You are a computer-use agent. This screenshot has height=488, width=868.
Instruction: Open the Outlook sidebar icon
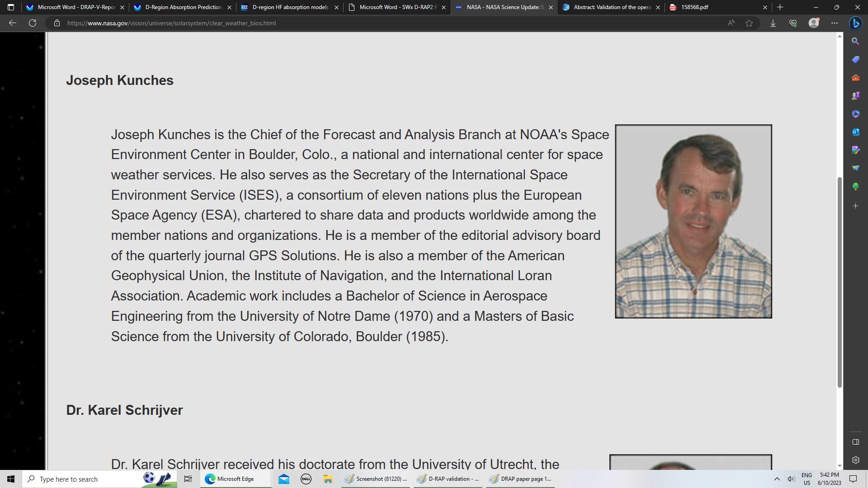click(x=855, y=132)
